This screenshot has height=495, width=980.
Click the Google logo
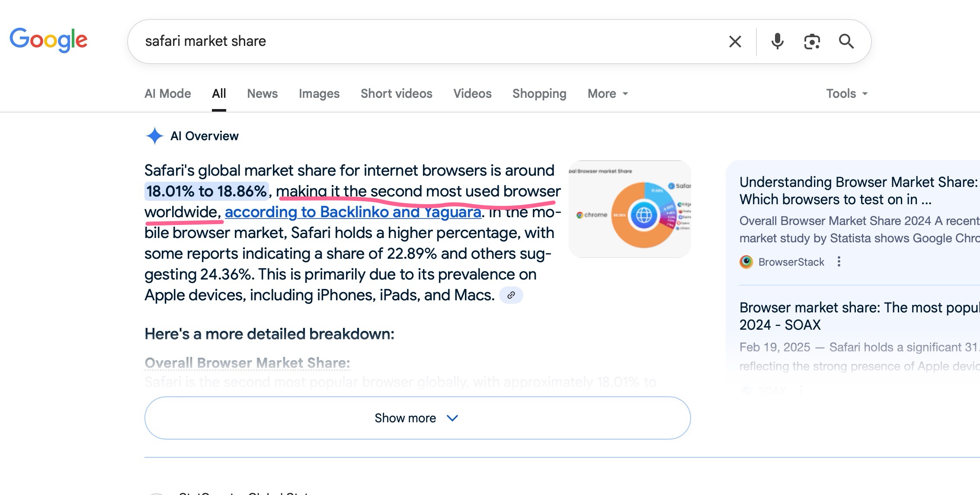(x=48, y=40)
